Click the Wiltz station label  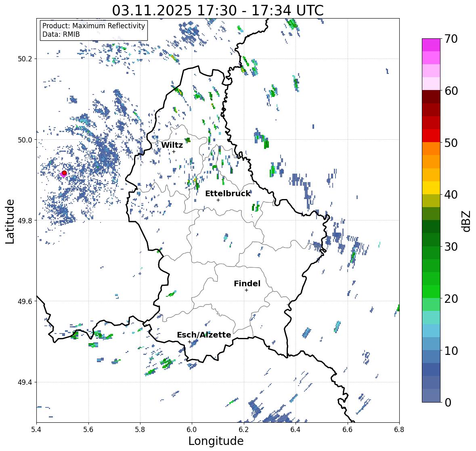pyautogui.click(x=172, y=145)
